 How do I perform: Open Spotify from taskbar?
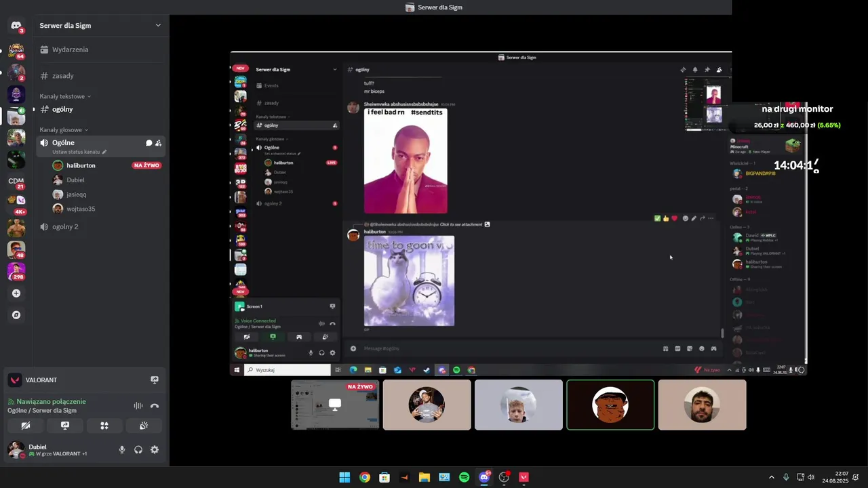[464, 477]
